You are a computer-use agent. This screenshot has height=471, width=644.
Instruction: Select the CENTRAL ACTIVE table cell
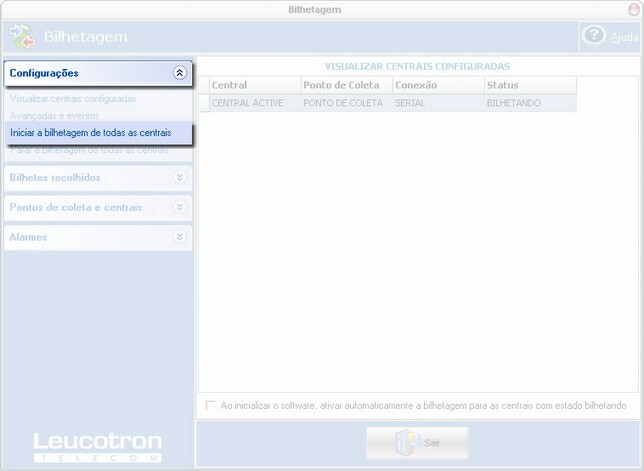[255, 103]
